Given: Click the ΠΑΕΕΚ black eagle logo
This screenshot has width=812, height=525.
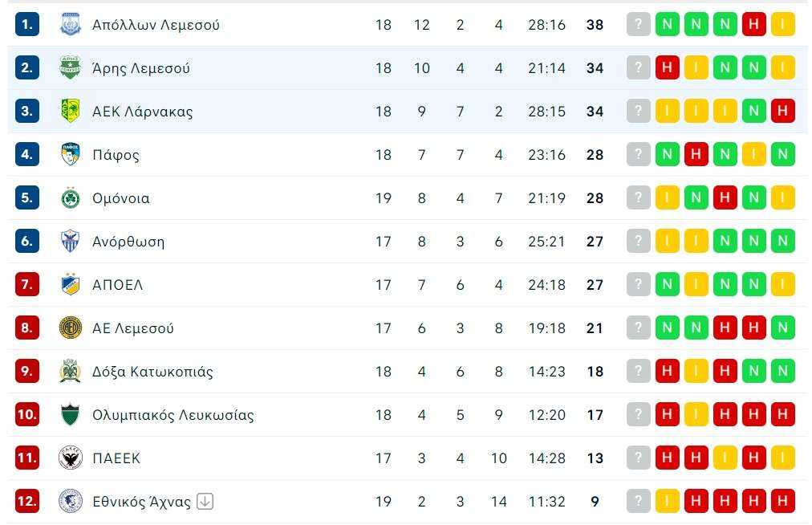Looking at the screenshot, I should pyautogui.click(x=71, y=458).
